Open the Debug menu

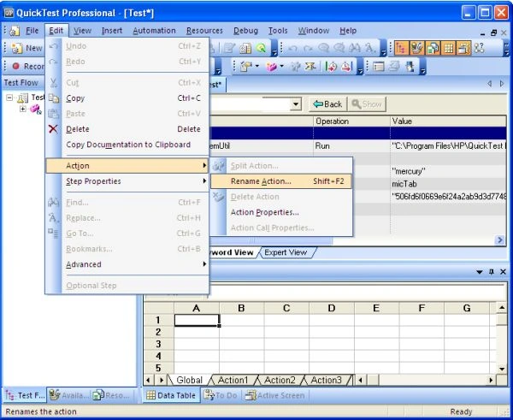[245, 31]
